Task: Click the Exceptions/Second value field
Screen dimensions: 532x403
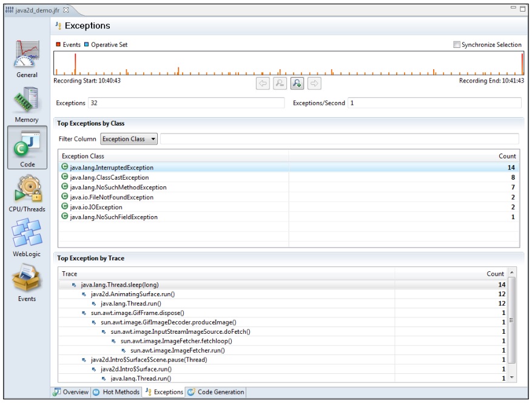Action: (x=434, y=103)
